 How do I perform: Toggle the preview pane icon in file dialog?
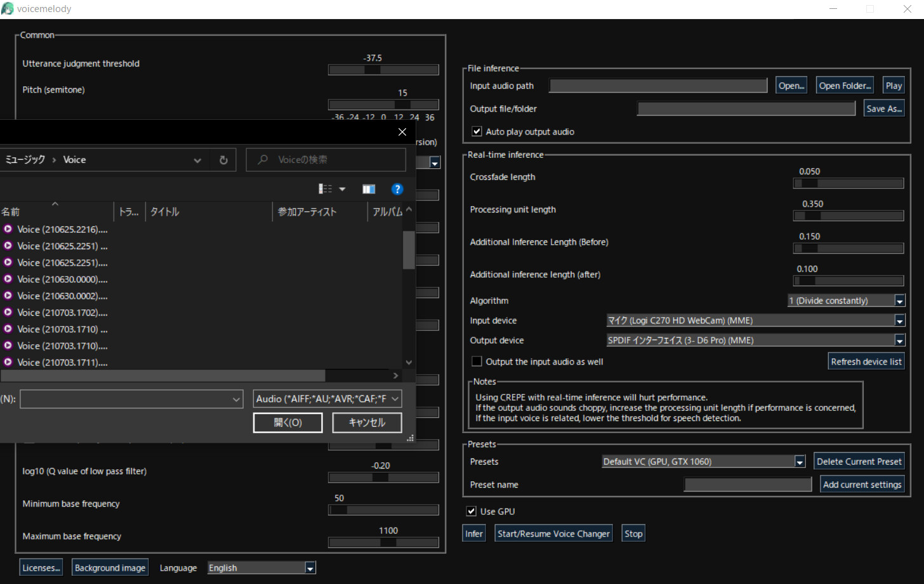click(369, 188)
